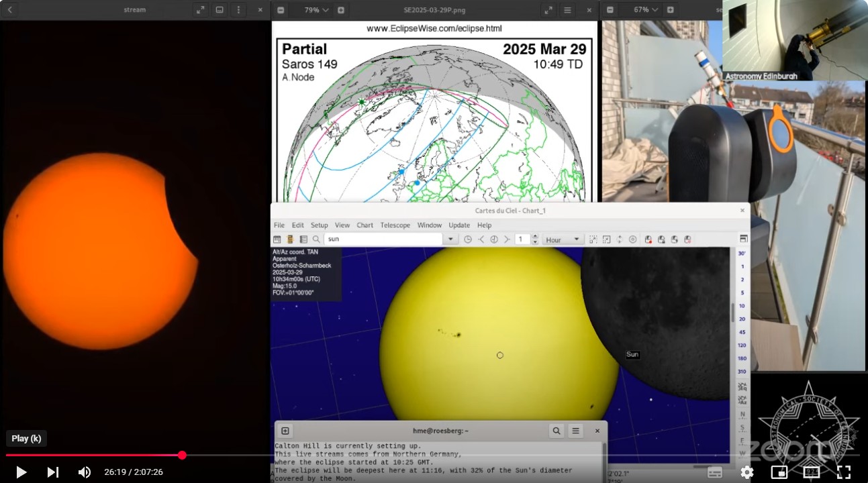
Task: Point the chart toward west (W)
Action: [x=742, y=453]
